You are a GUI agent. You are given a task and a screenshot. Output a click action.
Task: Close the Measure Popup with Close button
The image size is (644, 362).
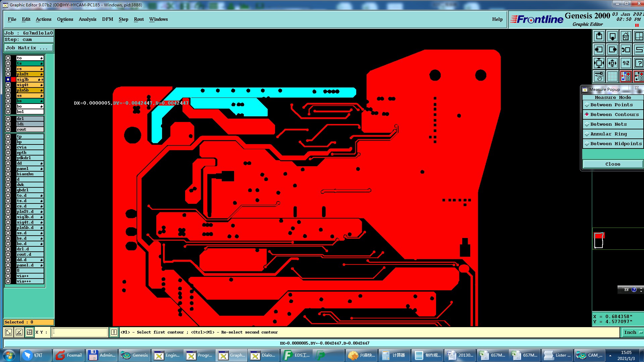click(x=612, y=164)
